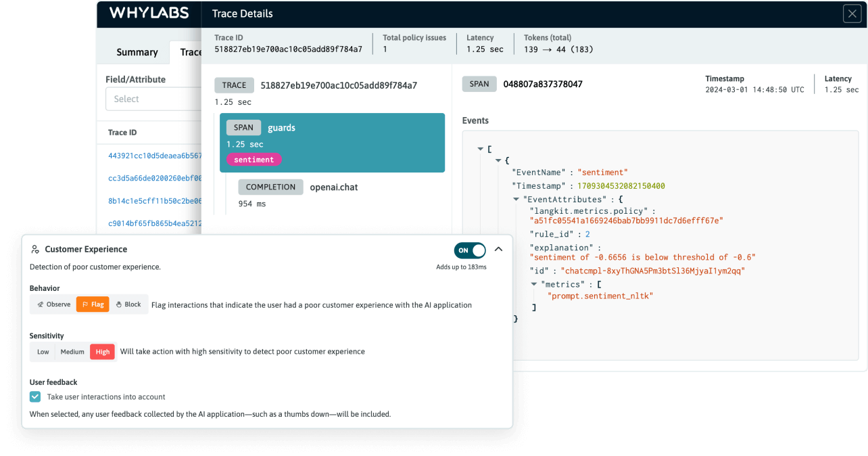Click the COMPLETION badge for openai.chat

click(x=270, y=187)
